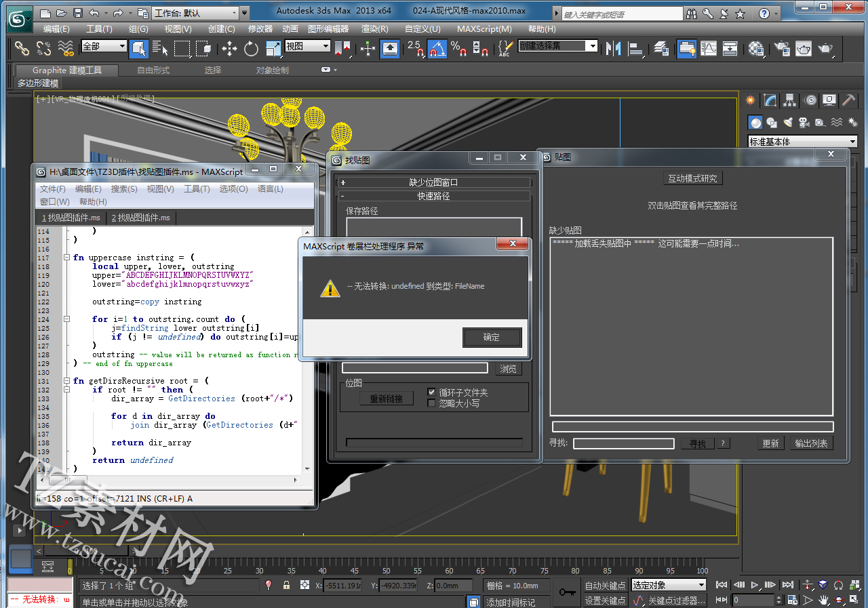Open the Create command panel tab
Viewport: 868px width, 608px height.
(751, 100)
